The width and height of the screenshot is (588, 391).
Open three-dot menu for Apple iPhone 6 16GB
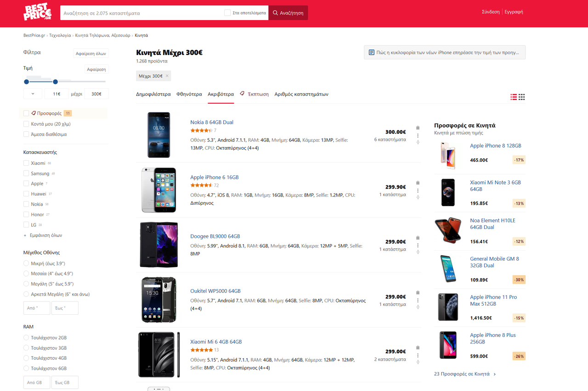418,190
